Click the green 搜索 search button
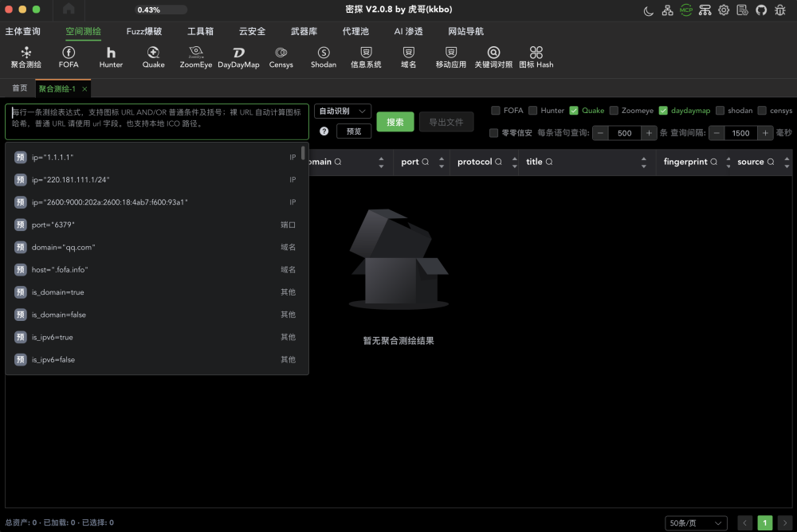797x532 pixels. click(395, 122)
